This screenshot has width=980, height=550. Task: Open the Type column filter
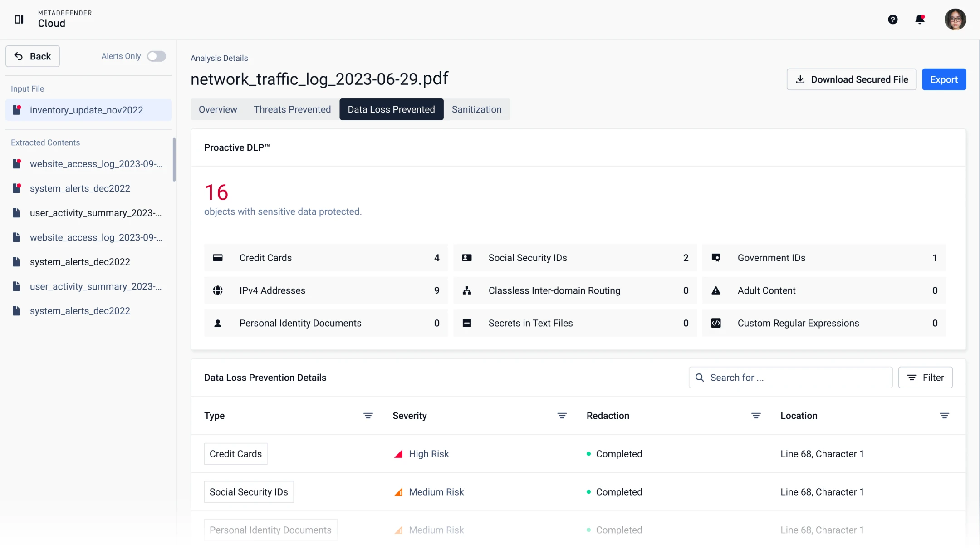368,416
